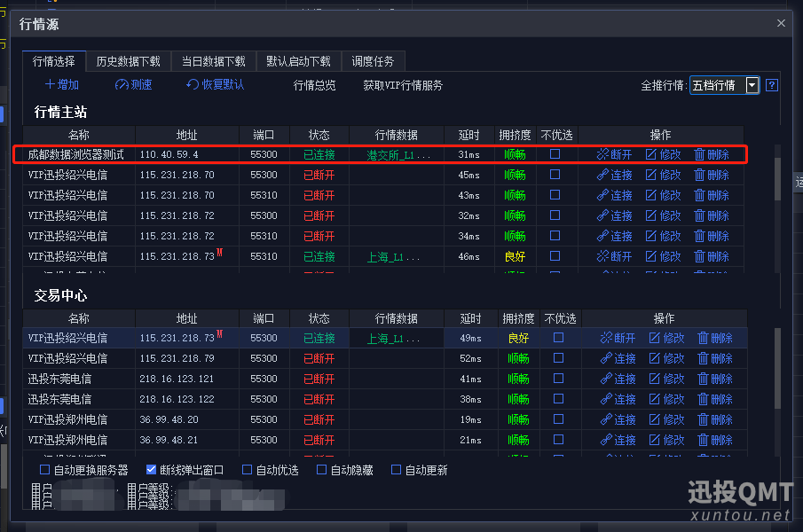Image resolution: width=803 pixels, height=532 pixels.
Task: Select the 港交所_L1 market data cell
Action: tap(398, 155)
